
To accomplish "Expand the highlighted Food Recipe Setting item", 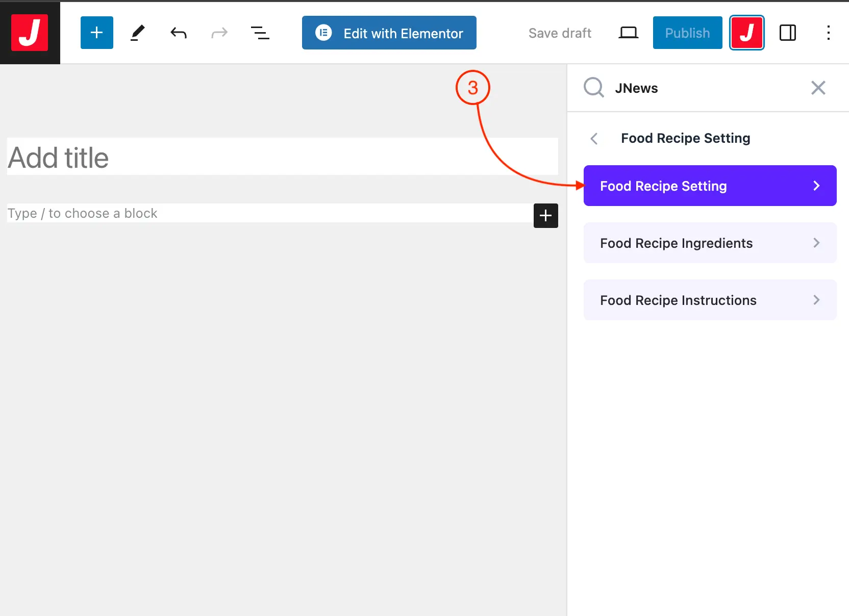I will [710, 186].
